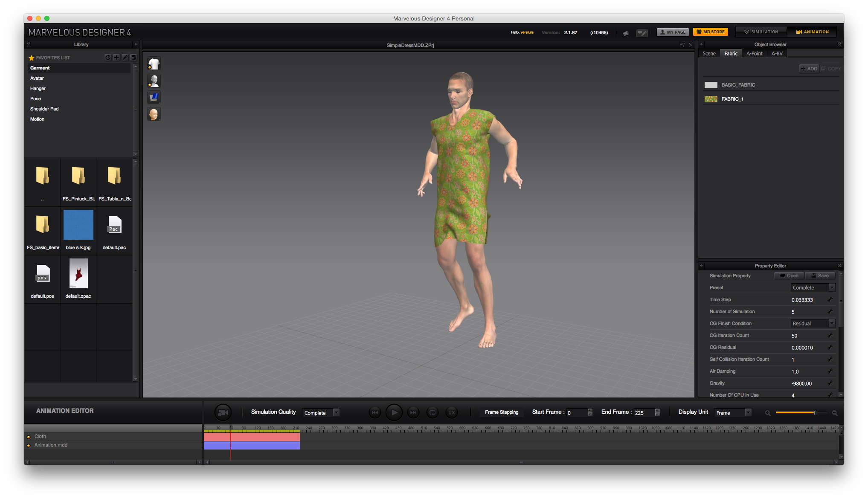Switch to the Fabric tab
The height and width of the screenshot is (499, 868).
pyautogui.click(x=731, y=54)
